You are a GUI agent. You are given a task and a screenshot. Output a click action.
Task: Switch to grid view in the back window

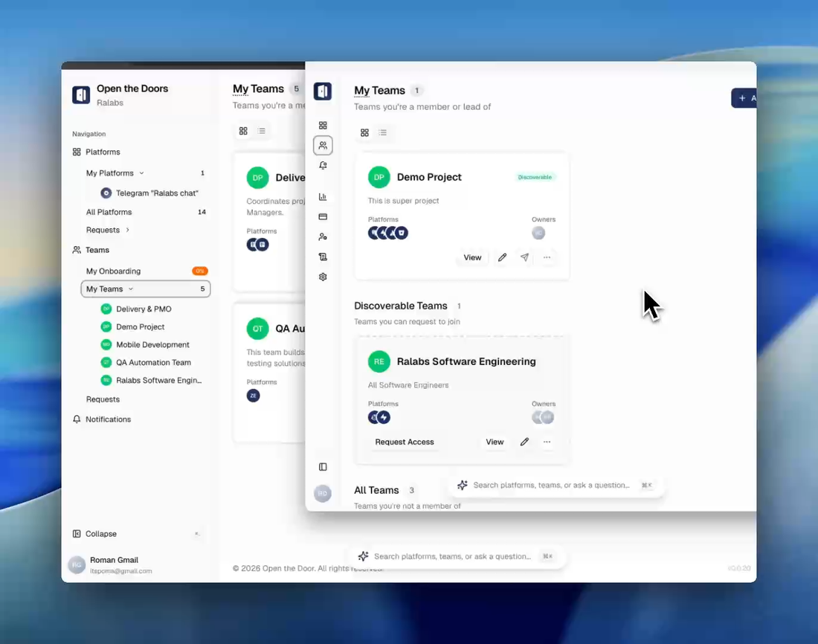243,131
